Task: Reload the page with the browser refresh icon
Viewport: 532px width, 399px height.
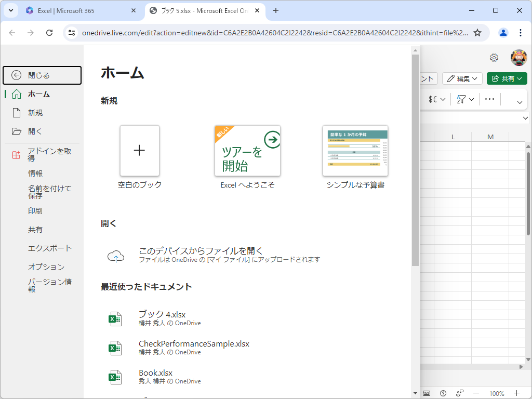Action: (x=49, y=32)
